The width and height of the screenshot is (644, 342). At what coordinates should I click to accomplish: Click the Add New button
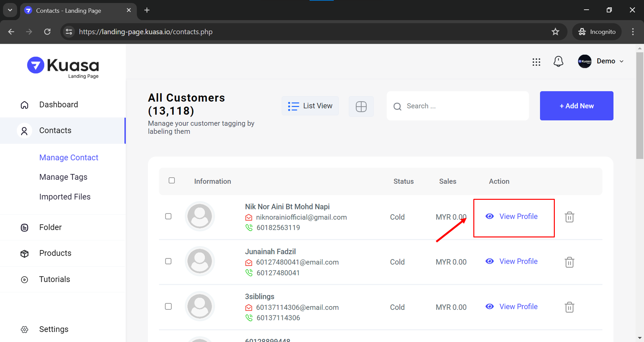point(576,106)
